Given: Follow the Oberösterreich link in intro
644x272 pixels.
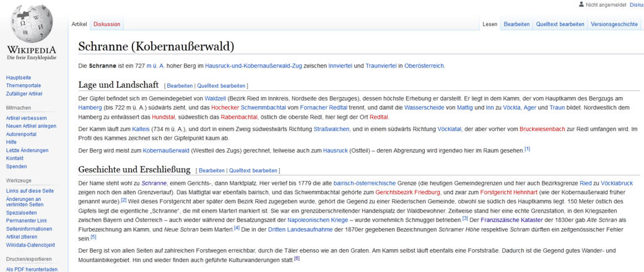Looking at the screenshot, I should coord(424,66).
